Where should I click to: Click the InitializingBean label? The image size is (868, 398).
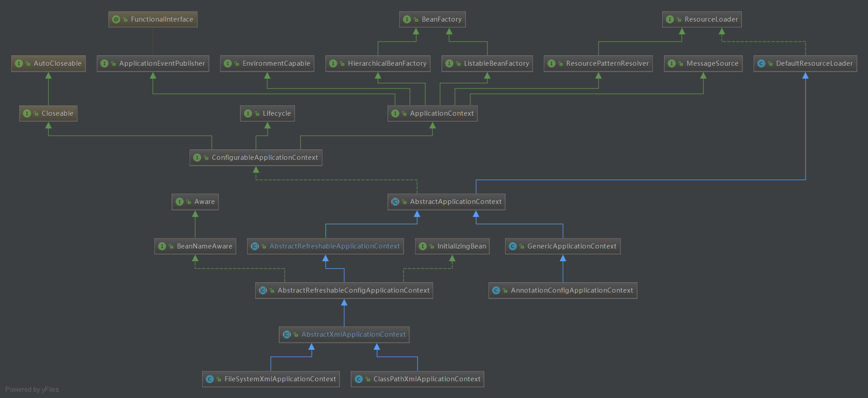point(462,246)
